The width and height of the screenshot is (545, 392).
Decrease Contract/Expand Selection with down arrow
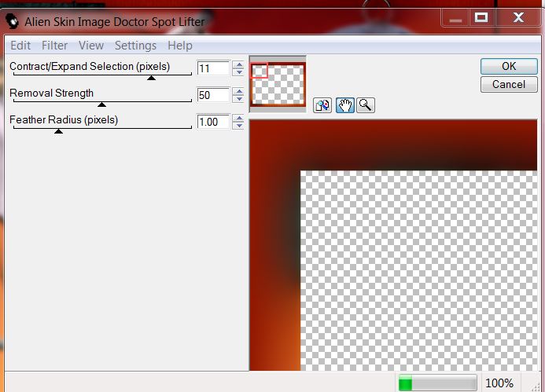(x=238, y=71)
